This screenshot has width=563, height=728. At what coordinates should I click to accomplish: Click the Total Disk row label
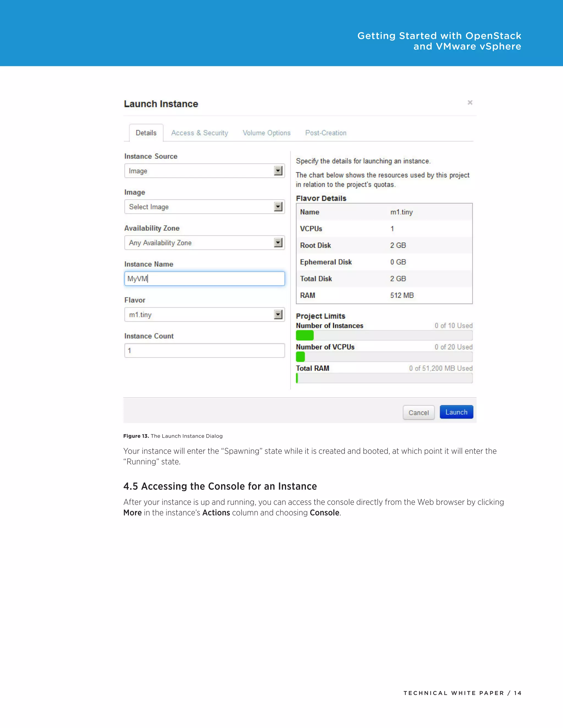pos(316,279)
